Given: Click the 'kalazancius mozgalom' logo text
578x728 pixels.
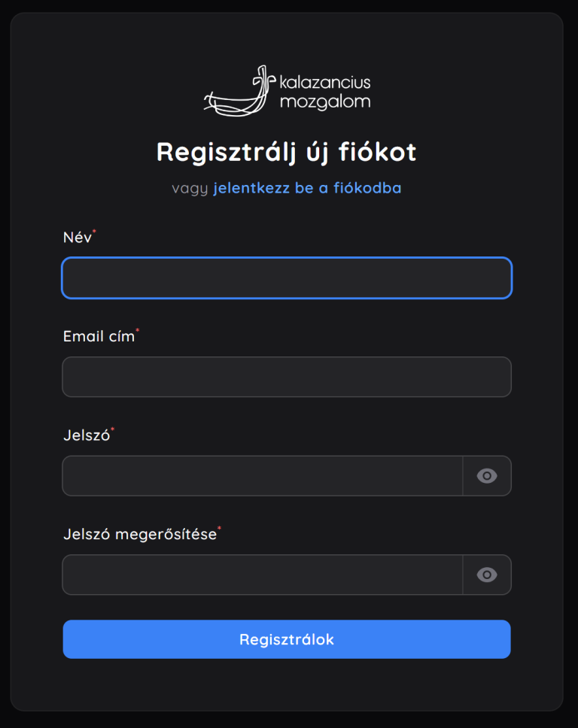Looking at the screenshot, I should (325, 93).
